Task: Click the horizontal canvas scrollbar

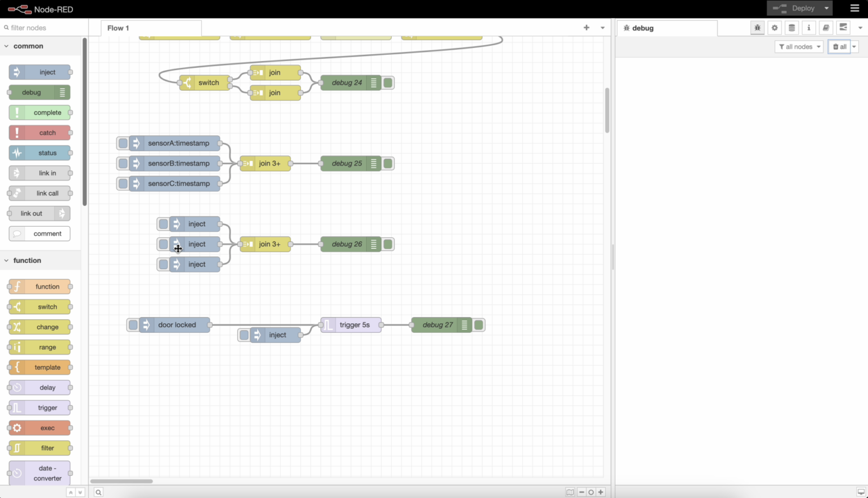Action: 121,481
